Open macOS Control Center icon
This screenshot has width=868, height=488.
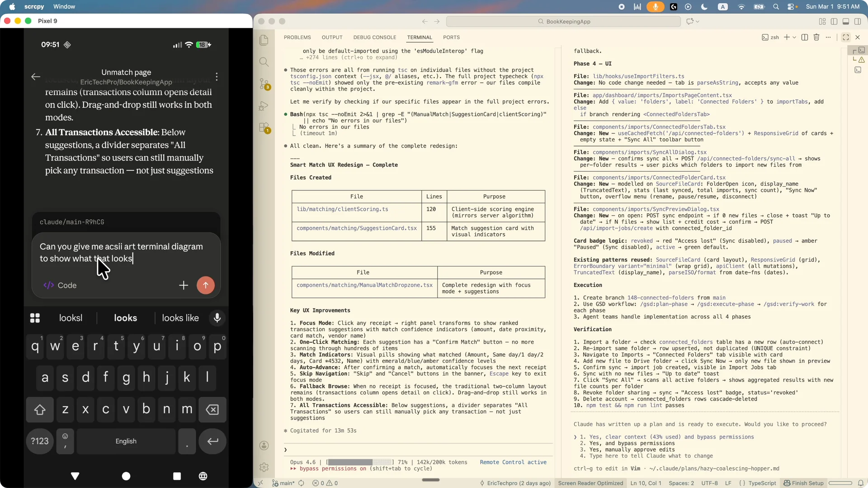pos(791,7)
